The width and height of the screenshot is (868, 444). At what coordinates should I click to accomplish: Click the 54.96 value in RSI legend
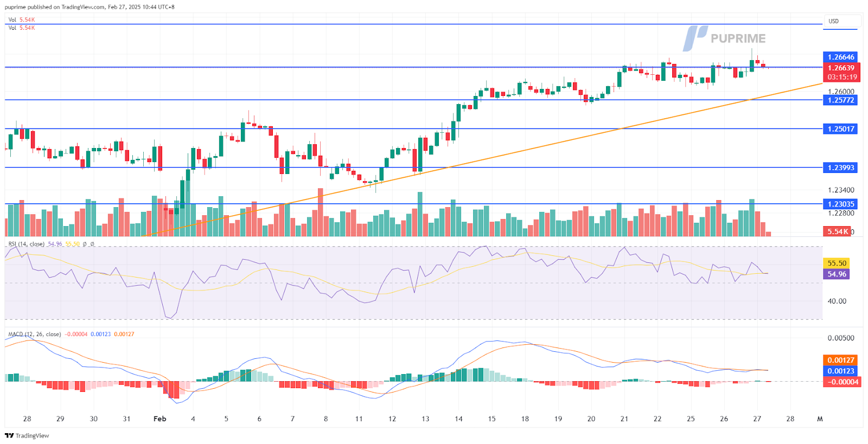(x=55, y=244)
